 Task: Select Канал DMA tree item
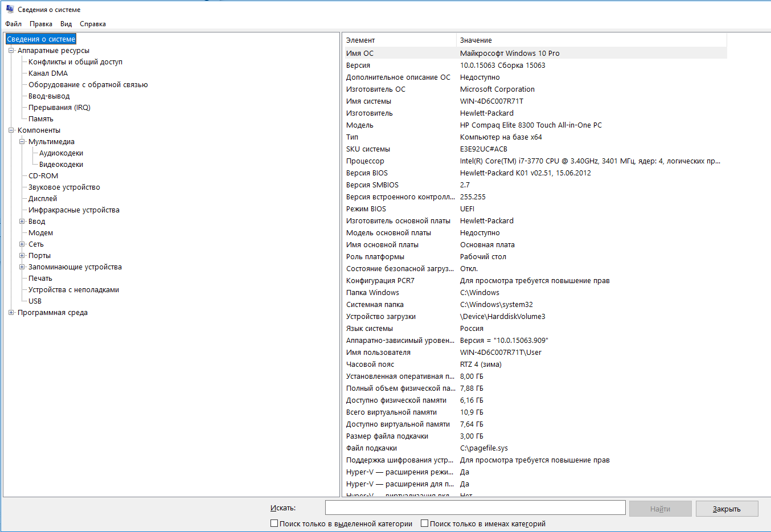point(48,73)
